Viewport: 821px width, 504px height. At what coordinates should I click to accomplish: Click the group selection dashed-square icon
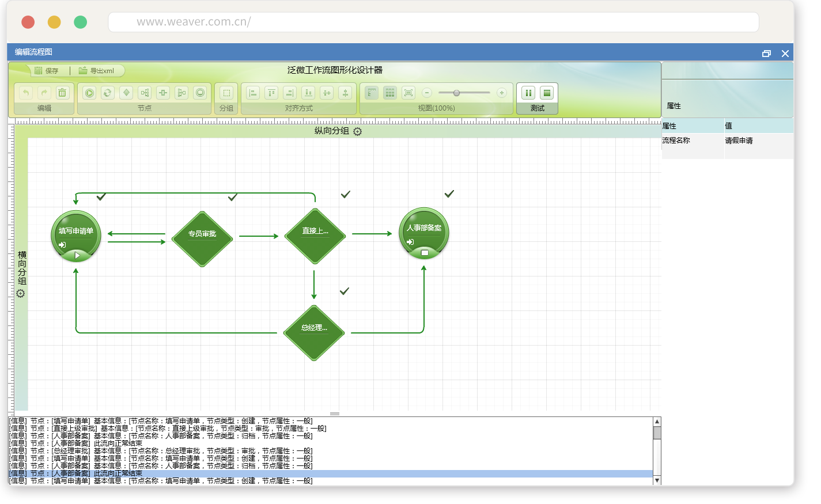tap(226, 93)
